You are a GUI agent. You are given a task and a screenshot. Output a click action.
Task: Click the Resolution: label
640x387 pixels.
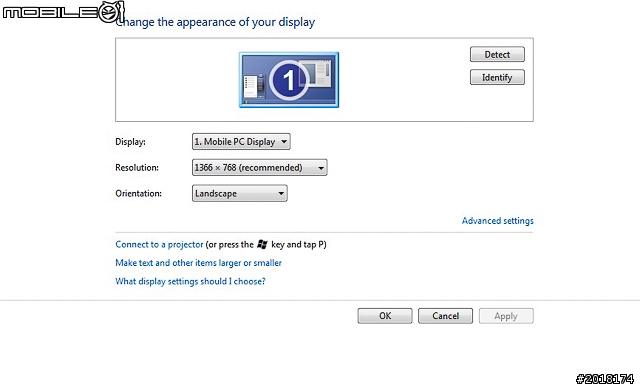(137, 168)
